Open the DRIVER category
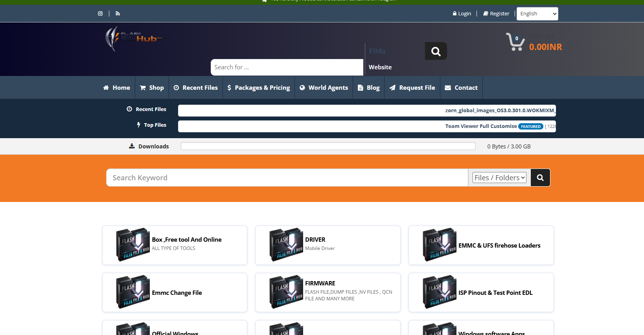Image resolution: width=644 pixels, height=335 pixels. [x=315, y=239]
